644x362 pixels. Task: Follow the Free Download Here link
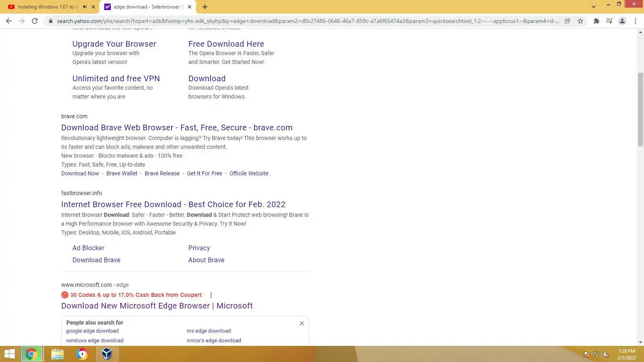coord(226,44)
